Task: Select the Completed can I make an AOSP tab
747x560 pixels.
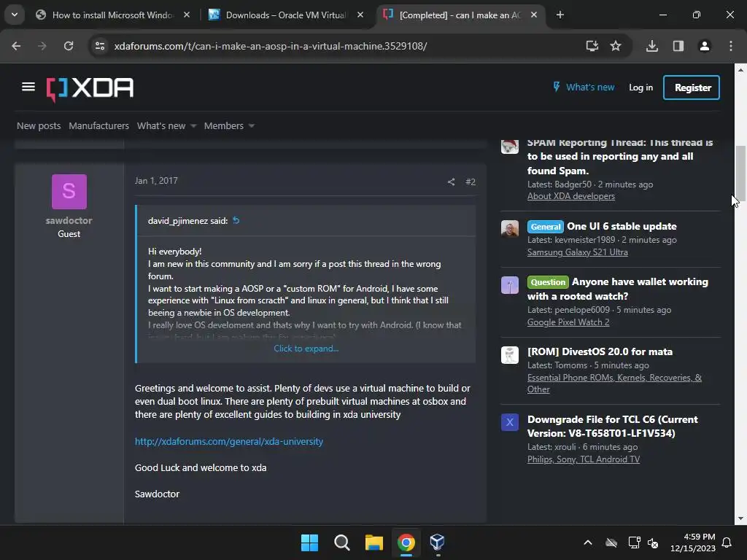Action: tap(460, 15)
